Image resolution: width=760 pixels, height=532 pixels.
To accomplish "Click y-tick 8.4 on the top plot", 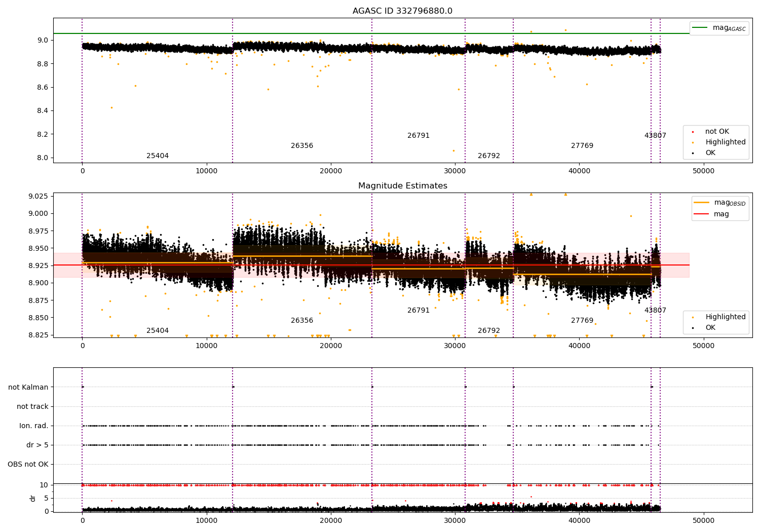I will [x=43, y=111].
